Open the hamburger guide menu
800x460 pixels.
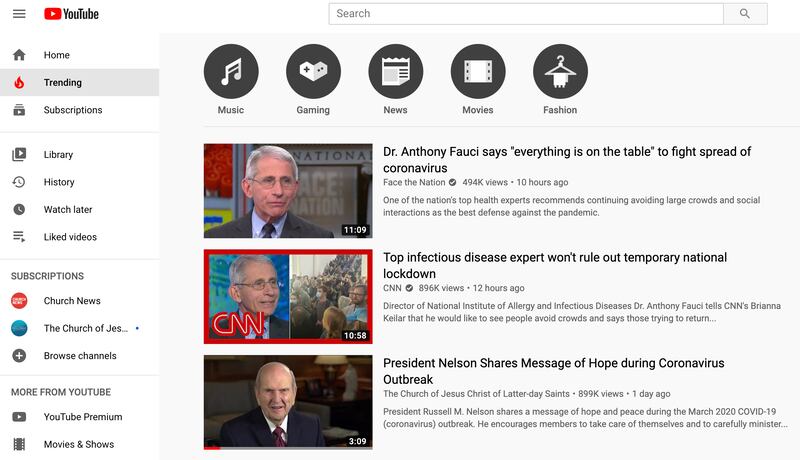19,14
